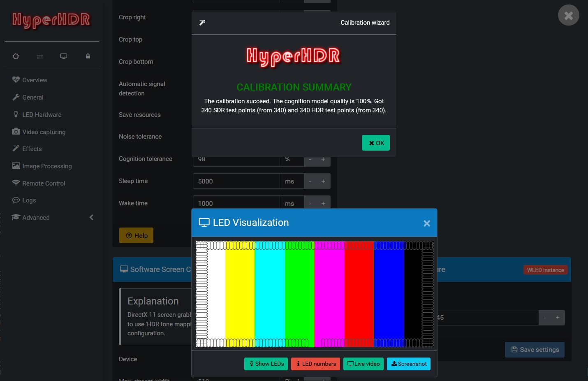Click the green color bar
588x381 pixels.
coord(300,294)
